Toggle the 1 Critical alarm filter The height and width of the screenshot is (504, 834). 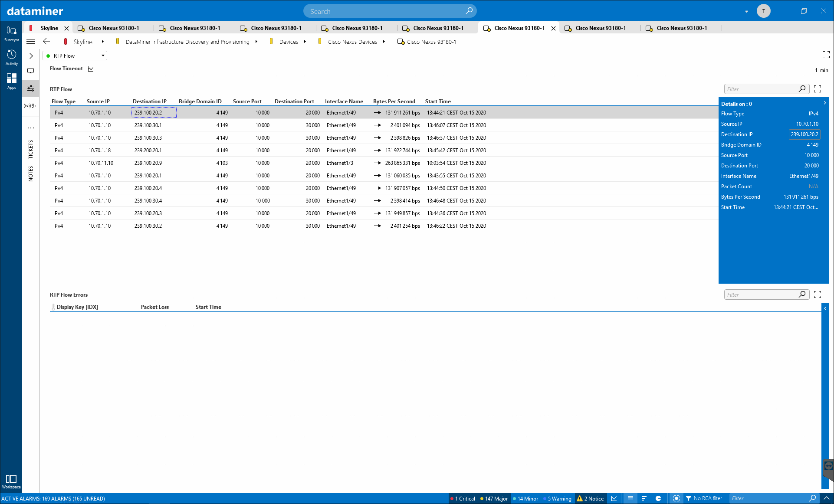(463, 499)
